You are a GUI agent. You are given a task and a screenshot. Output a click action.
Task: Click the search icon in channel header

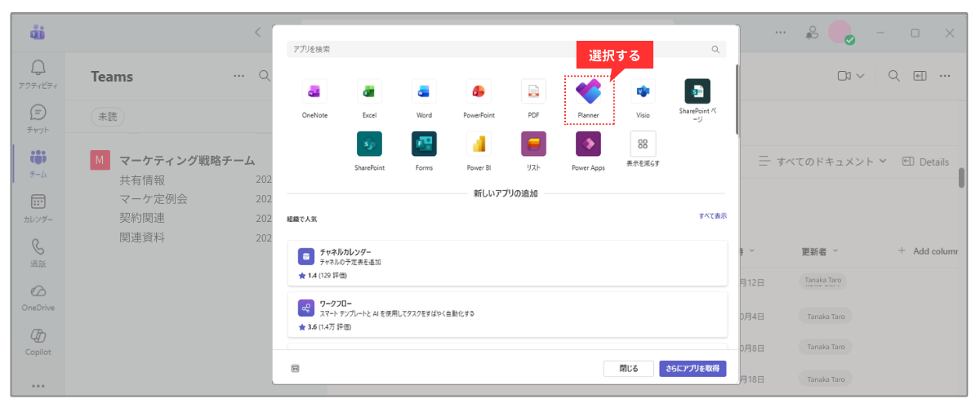point(894,76)
